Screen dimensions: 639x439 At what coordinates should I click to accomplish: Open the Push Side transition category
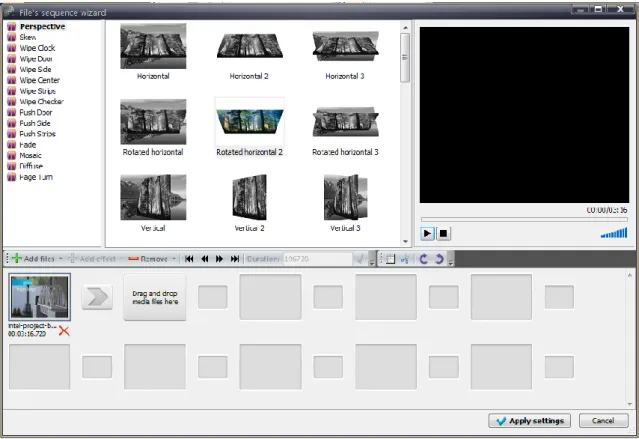[x=35, y=123]
